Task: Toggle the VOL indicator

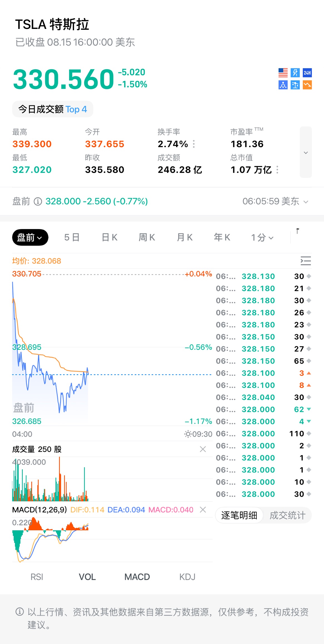Action: pos(87,577)
